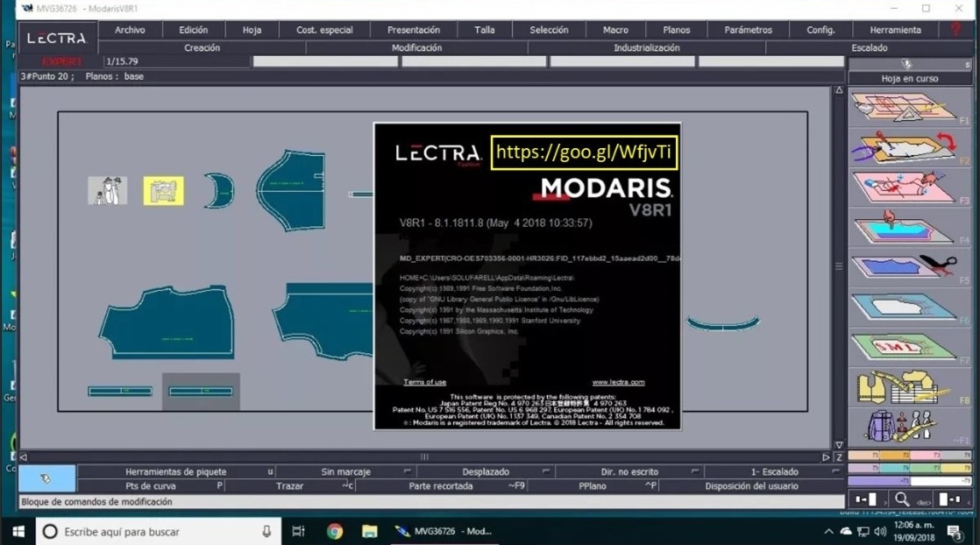
Task: Pick the yellow F8 color swatch
Action: pyautogui.click(x=955, y=468)
